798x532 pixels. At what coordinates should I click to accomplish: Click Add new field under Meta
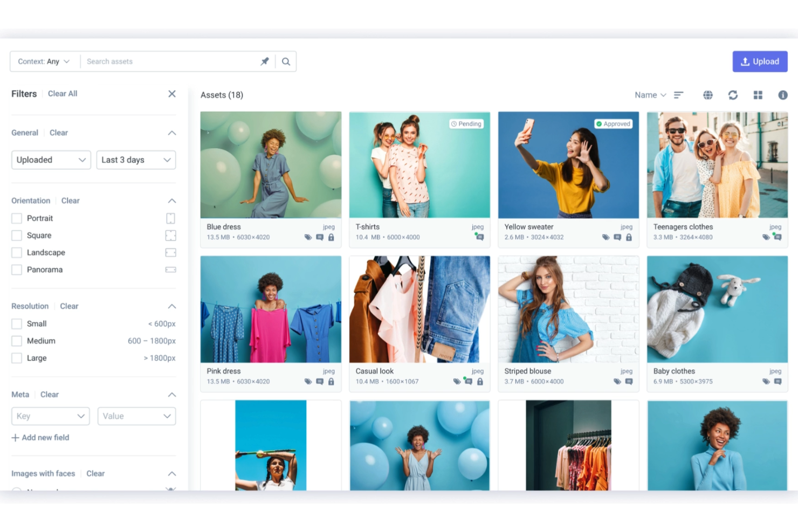[x=40, y=437]
